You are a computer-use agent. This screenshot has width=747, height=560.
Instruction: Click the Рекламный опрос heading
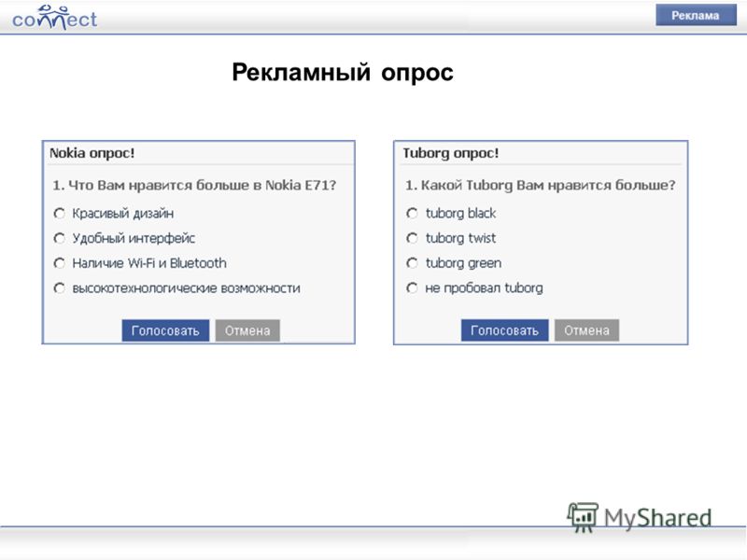343,73
